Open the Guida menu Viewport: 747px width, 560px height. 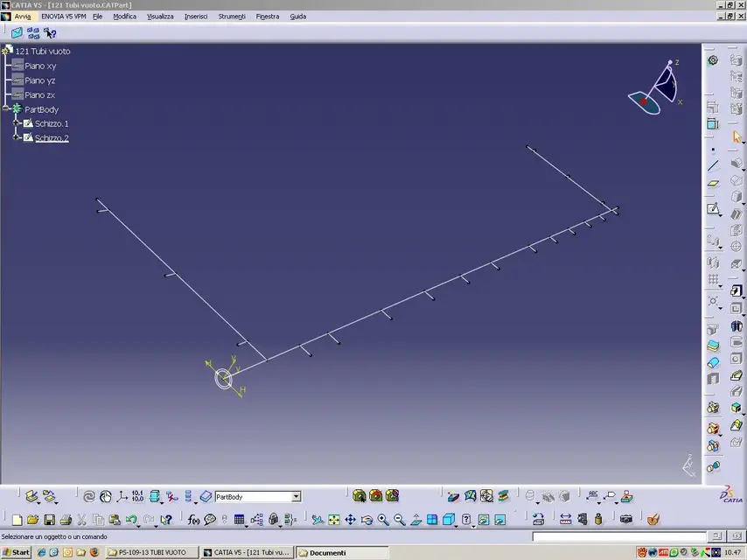click(297, 17)
